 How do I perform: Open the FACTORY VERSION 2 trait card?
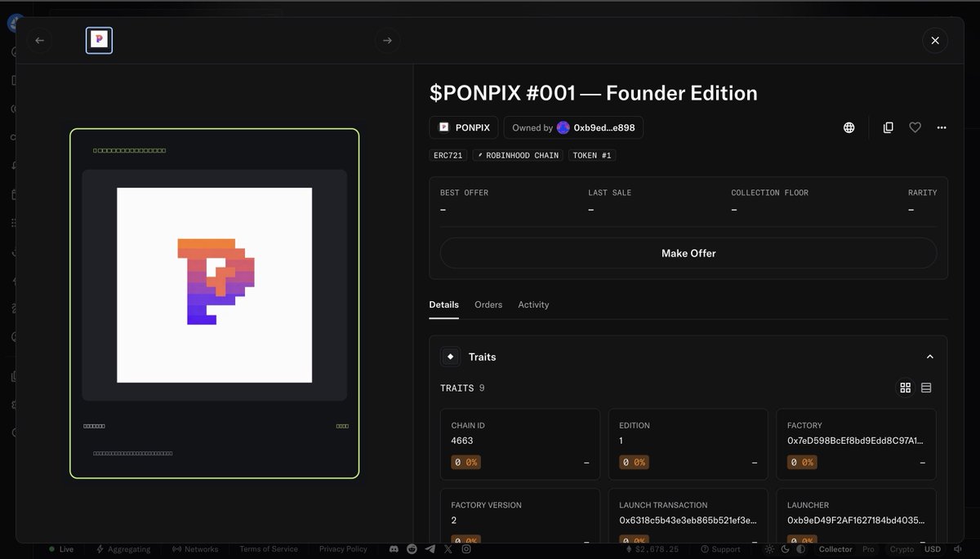(x=520, y=516)
